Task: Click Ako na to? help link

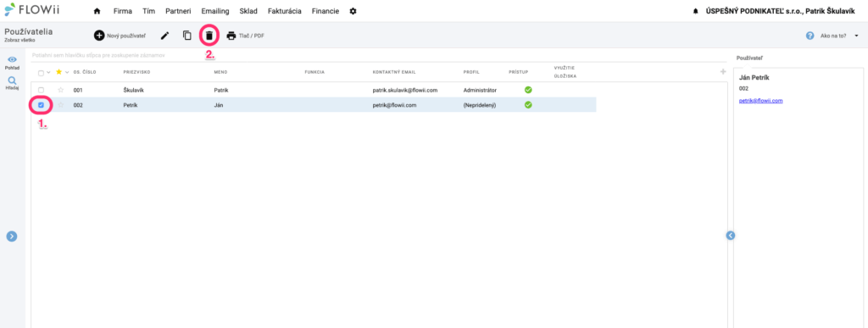Action: pyautogui.click(x=833, y=36)
